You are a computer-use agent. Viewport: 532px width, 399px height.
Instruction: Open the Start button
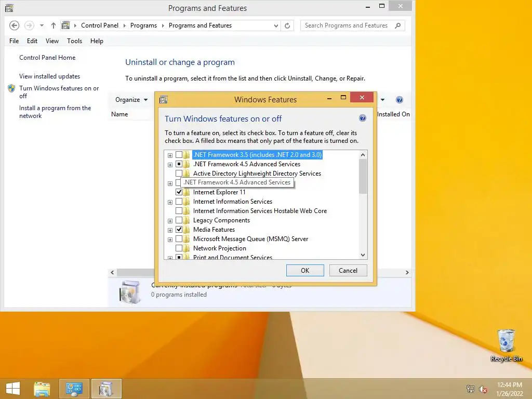tap(13, 389)
